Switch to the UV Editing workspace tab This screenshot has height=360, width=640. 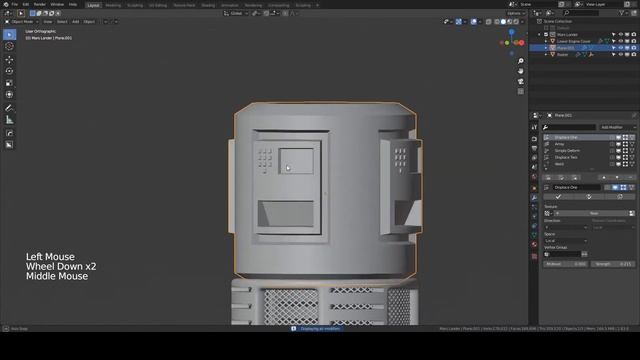158,5
